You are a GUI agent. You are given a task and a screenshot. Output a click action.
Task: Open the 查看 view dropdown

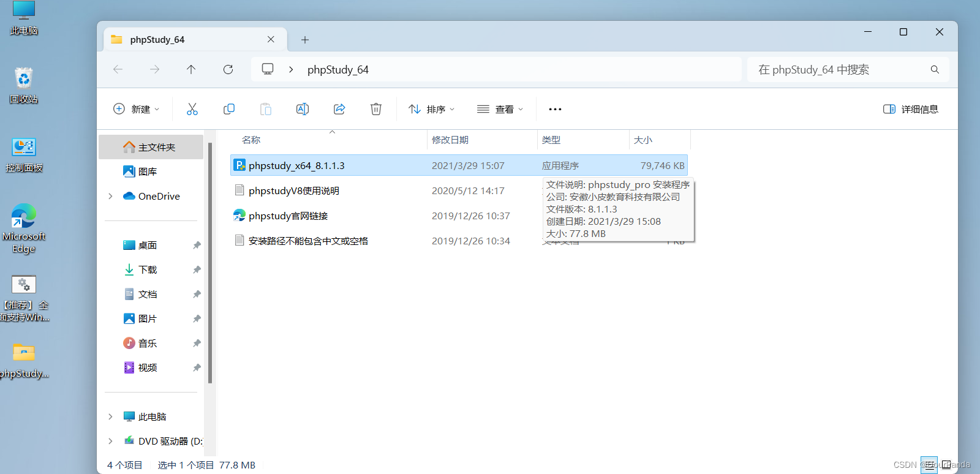500,109
